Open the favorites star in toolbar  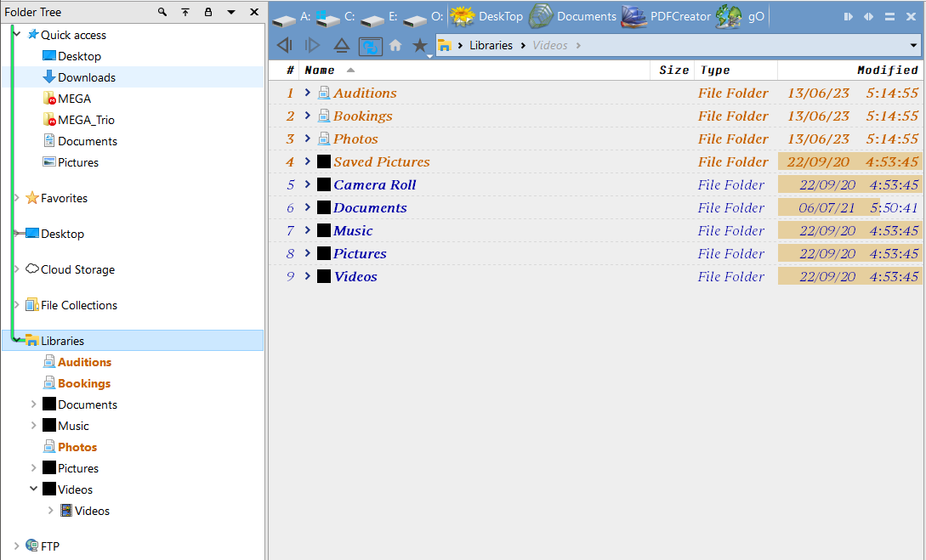tap(420, 46)
